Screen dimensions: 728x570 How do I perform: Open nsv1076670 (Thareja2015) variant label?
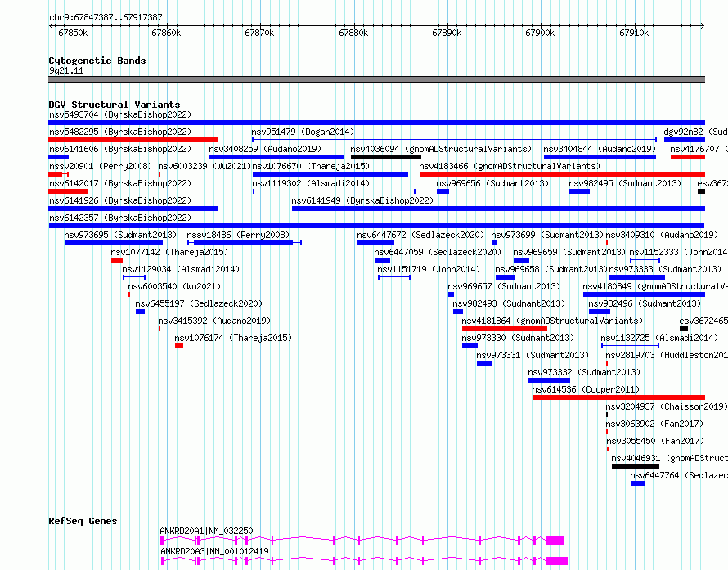point(311,166)
